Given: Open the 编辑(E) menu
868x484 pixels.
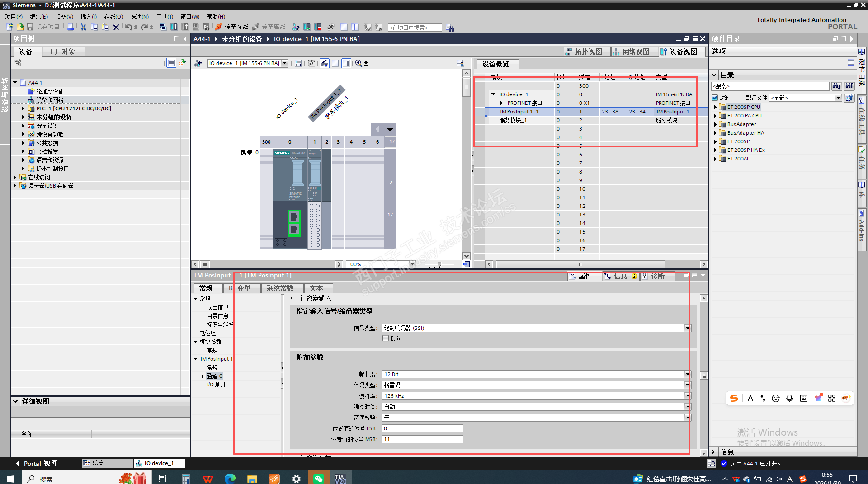Looking at the screenshot, I should [39, 17].
